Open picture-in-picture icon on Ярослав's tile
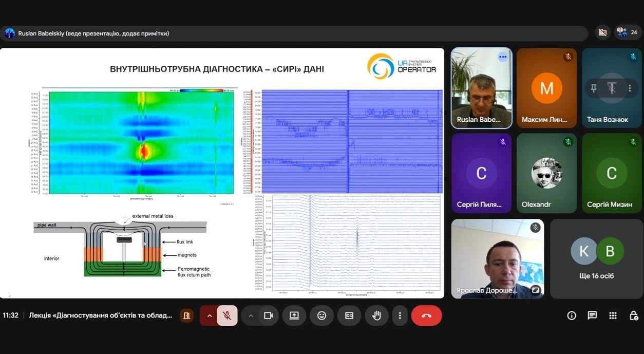The height and width of the screenshot is (354, 644). [536, 290]
